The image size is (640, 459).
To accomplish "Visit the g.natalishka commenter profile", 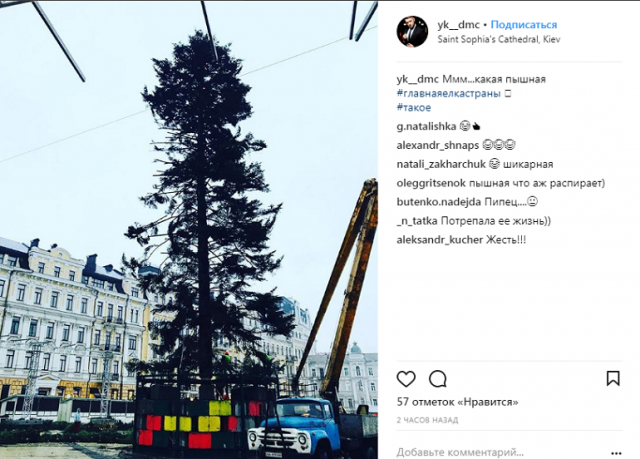I will tap(426, 126).
